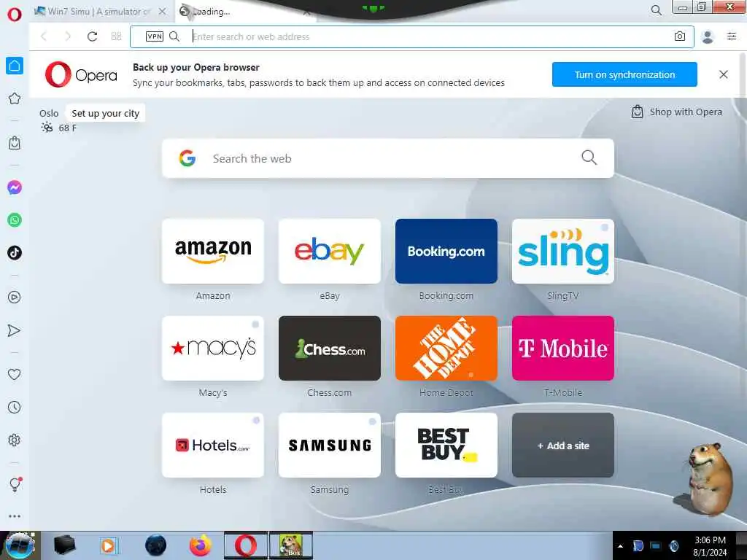Click the Google search magnifier button
Viewport: 747px width, 560px height.
(x=589, y=157)
